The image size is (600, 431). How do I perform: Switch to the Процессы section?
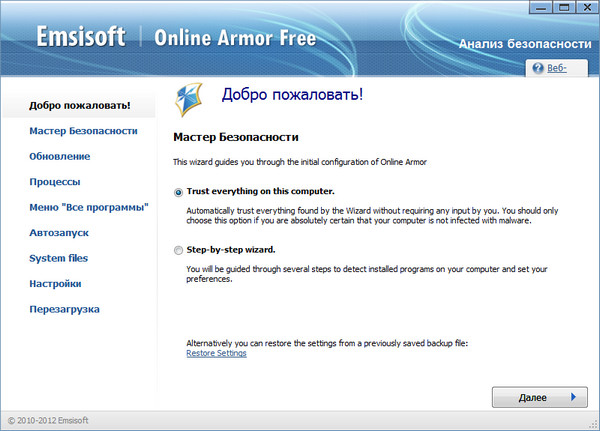coord(55,182)
